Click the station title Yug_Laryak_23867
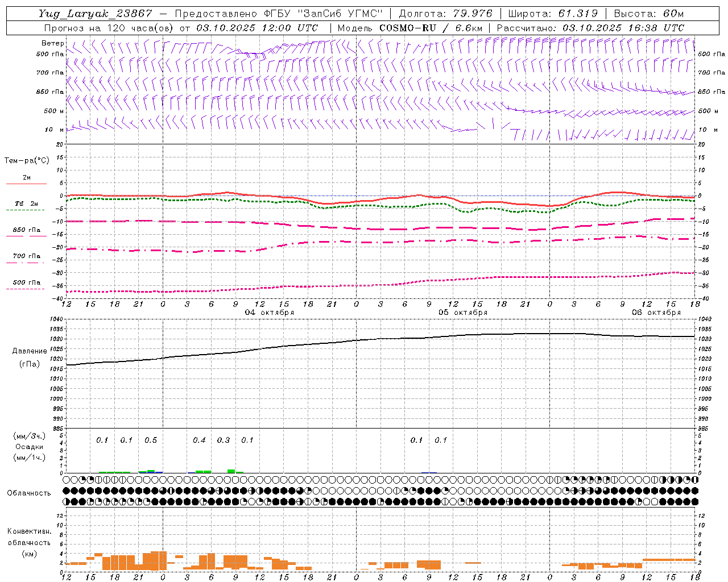 click(x=96, y=14)
